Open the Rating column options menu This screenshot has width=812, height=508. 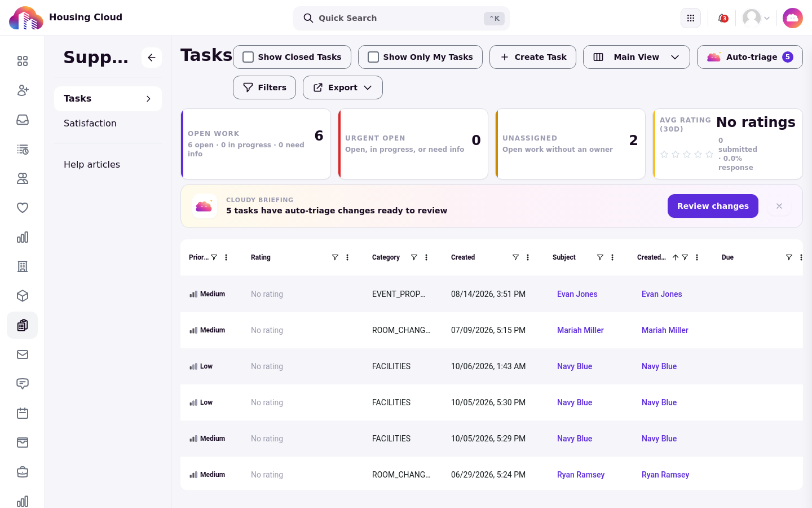point(347,257)
